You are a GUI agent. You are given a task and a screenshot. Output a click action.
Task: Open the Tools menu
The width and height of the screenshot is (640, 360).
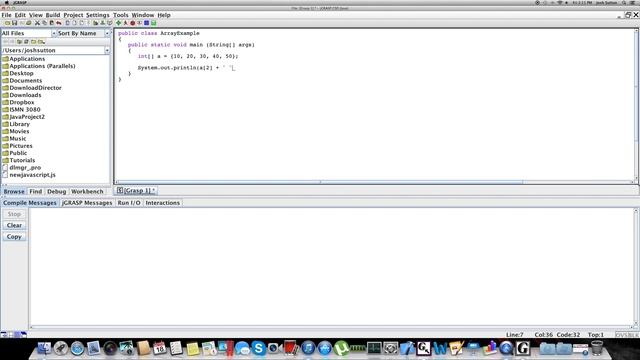point(120,15)
